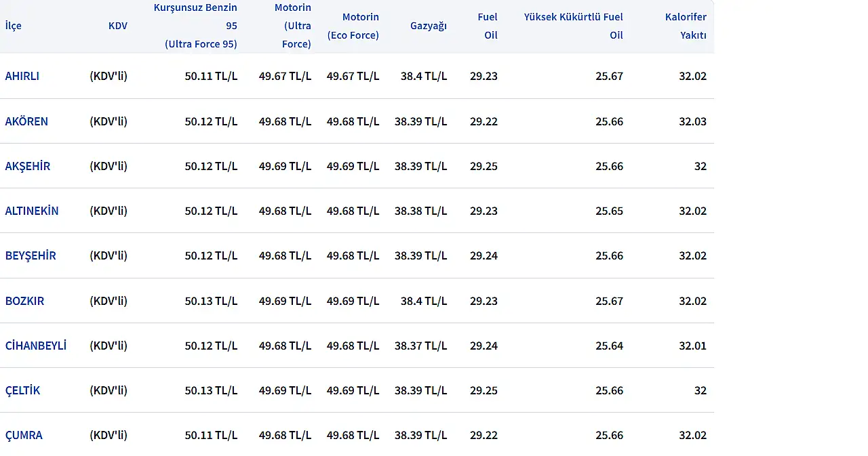868x456 pixels.
Task: Select CİHANBEYLİ Gazyağı price 38.37 TL/L
Action: pos(420,346)
